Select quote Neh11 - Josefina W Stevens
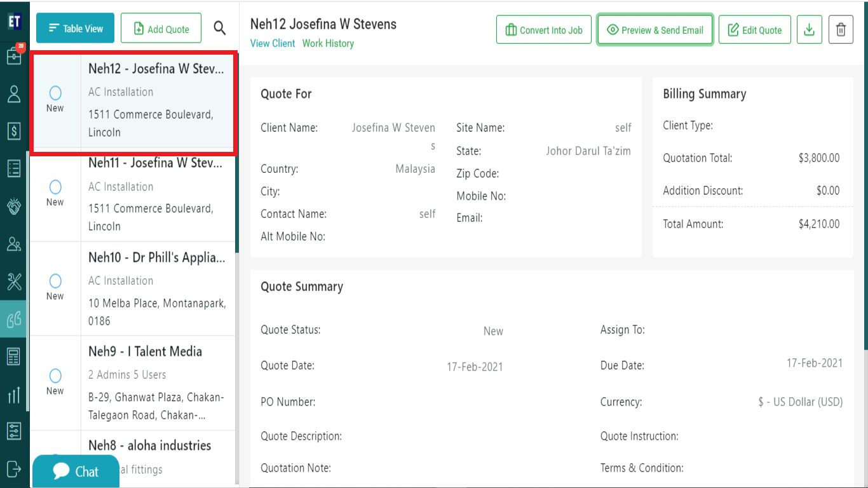The image size is (868, 488). pyautogui.click(x=132, y=194)
